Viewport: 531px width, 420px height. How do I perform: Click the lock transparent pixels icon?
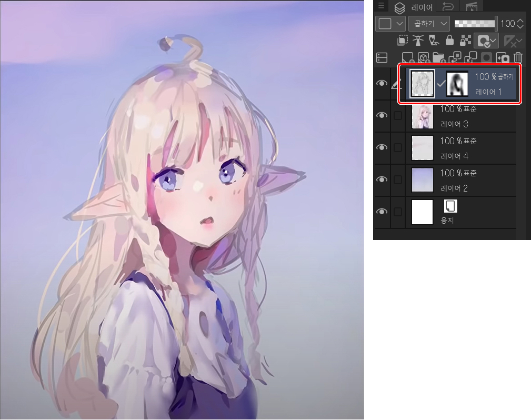tap(465, 41)
